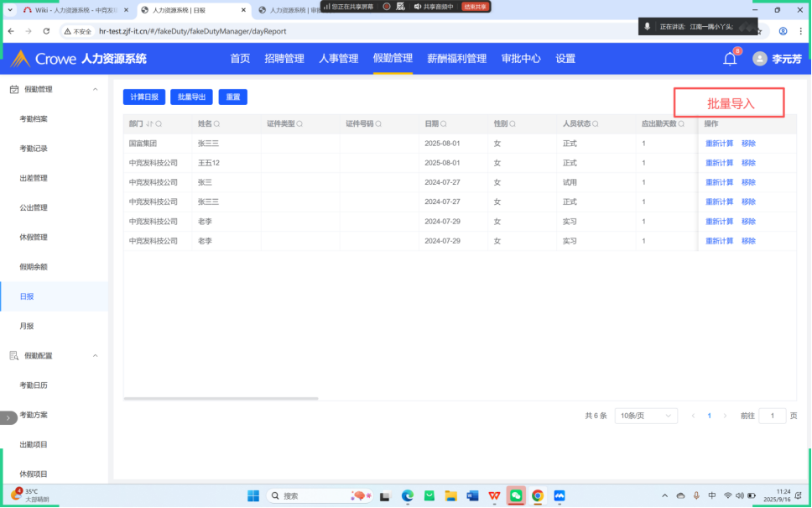
Task: Open WPS Office from taskbar
Action: (494, 496)
